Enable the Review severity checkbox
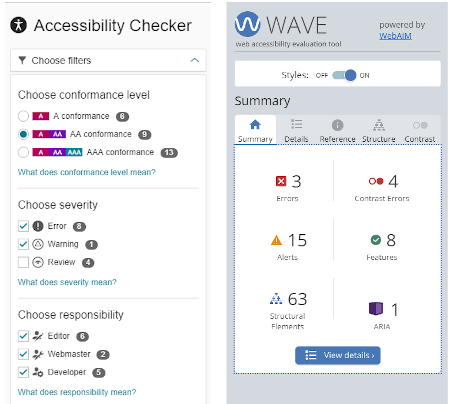The width and height of the screenshot is (450, 404). point(23,262)
